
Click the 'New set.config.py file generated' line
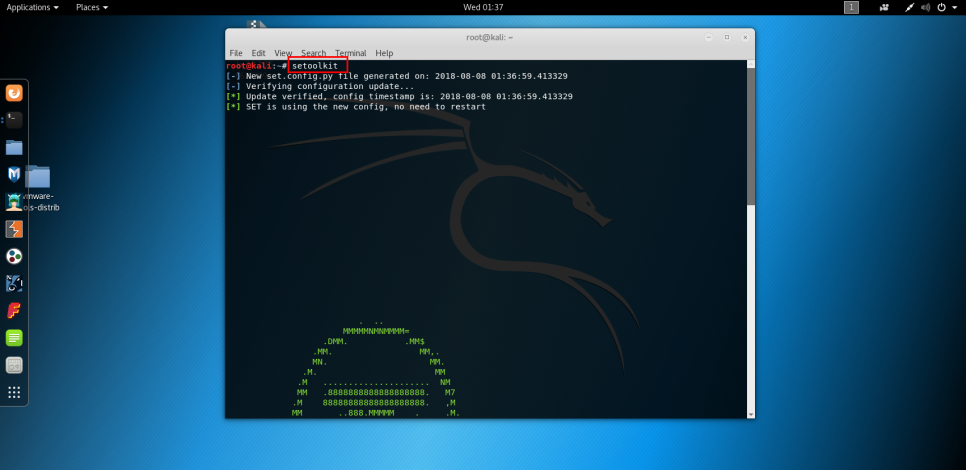(397, 76)
